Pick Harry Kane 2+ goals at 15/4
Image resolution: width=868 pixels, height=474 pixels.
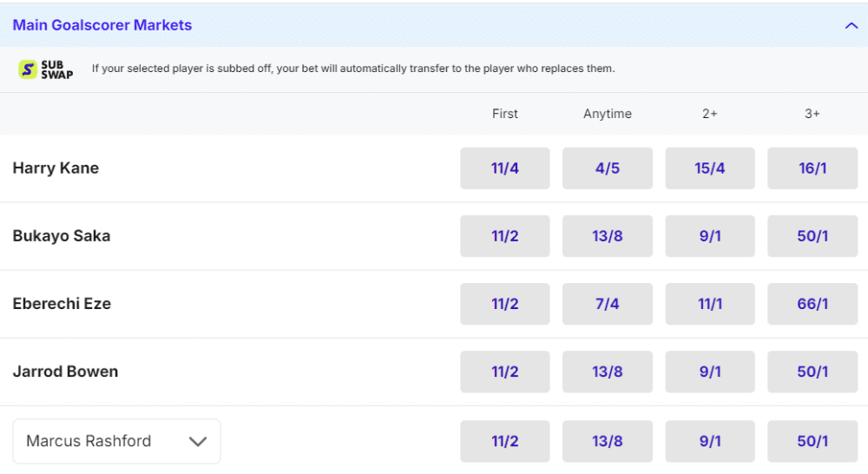pos(709,168)
